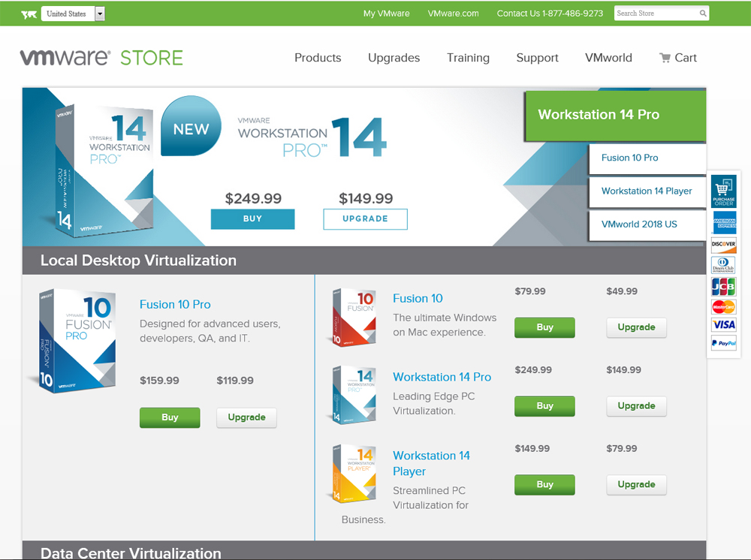The height and width of the screenshot is (560, 751).
Task: Open the Upgrades menu
Action: coord(394,58)
